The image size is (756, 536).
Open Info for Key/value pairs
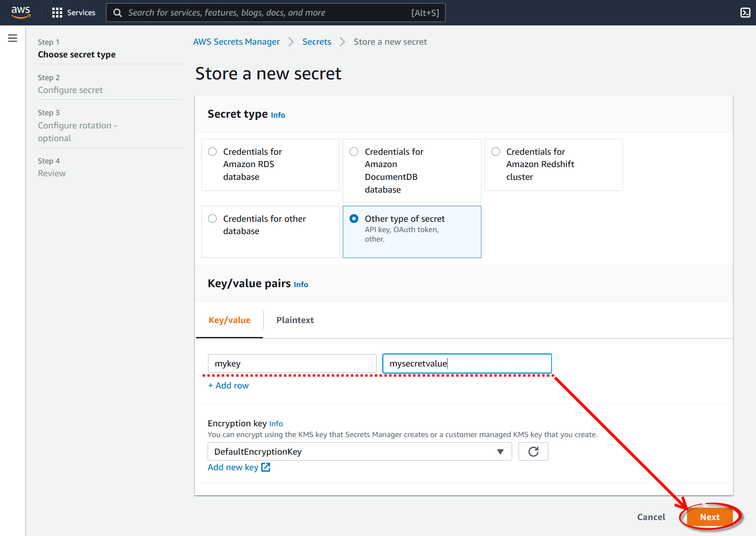(300, 285)
